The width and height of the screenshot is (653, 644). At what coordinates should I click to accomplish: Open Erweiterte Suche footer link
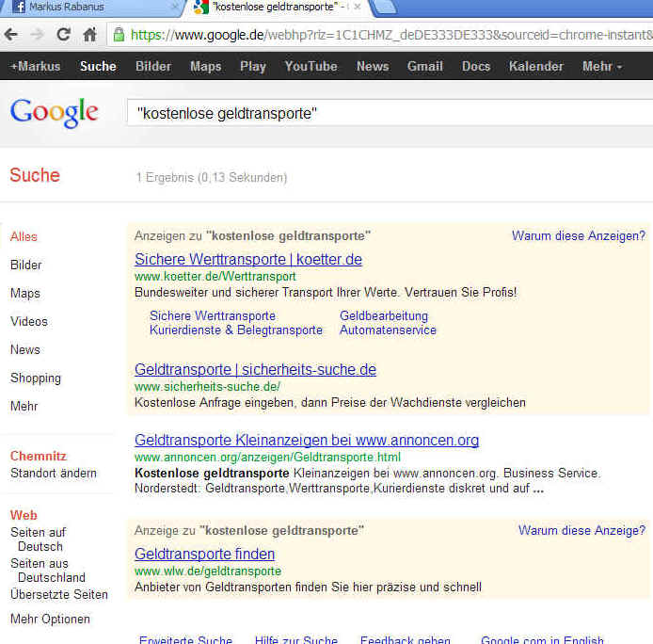click(185, 639)
